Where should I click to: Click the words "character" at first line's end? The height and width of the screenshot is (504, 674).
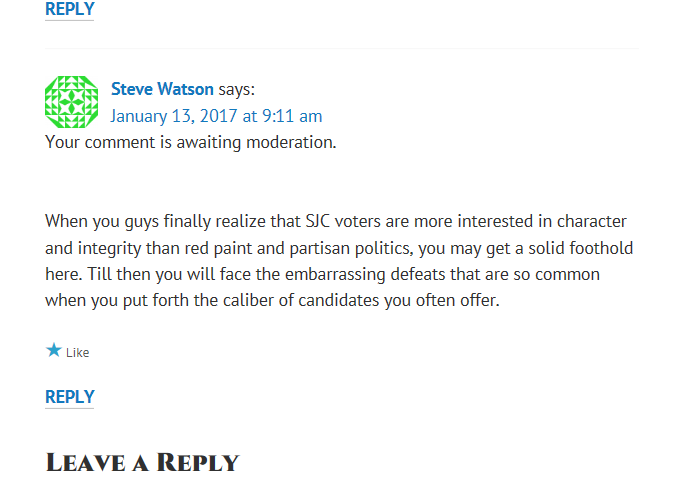coord(592,221)
